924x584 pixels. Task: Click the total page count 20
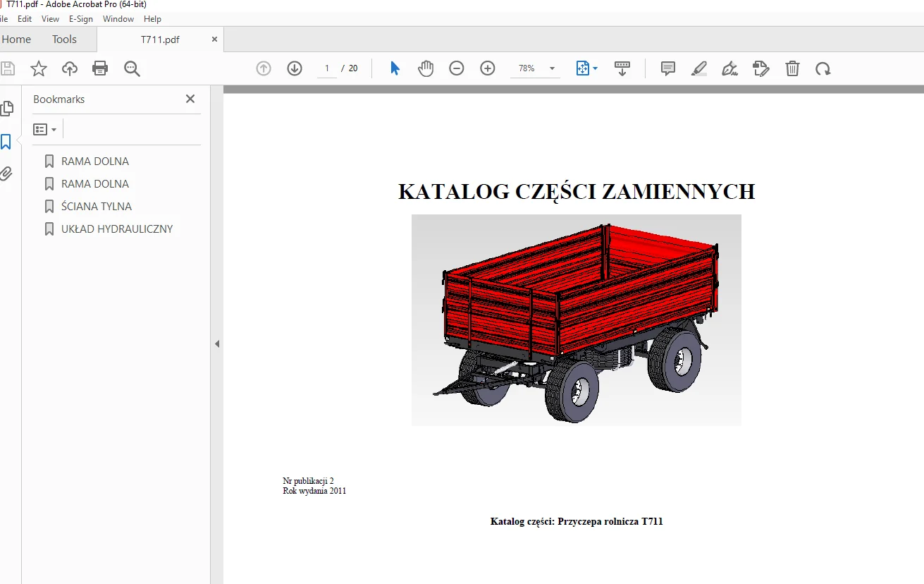[353, 68]
